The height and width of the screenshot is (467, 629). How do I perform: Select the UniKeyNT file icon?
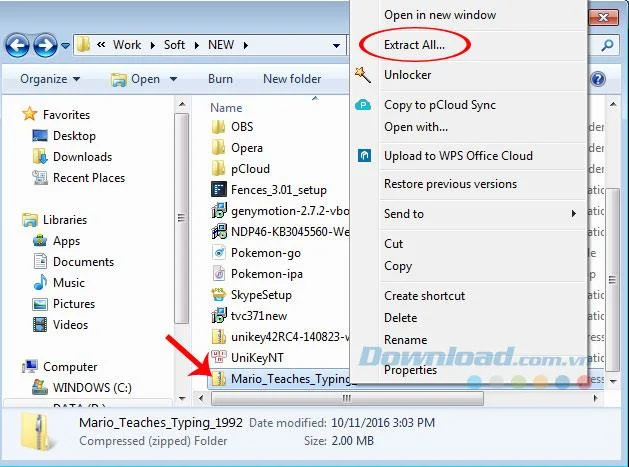click(219, 357)
